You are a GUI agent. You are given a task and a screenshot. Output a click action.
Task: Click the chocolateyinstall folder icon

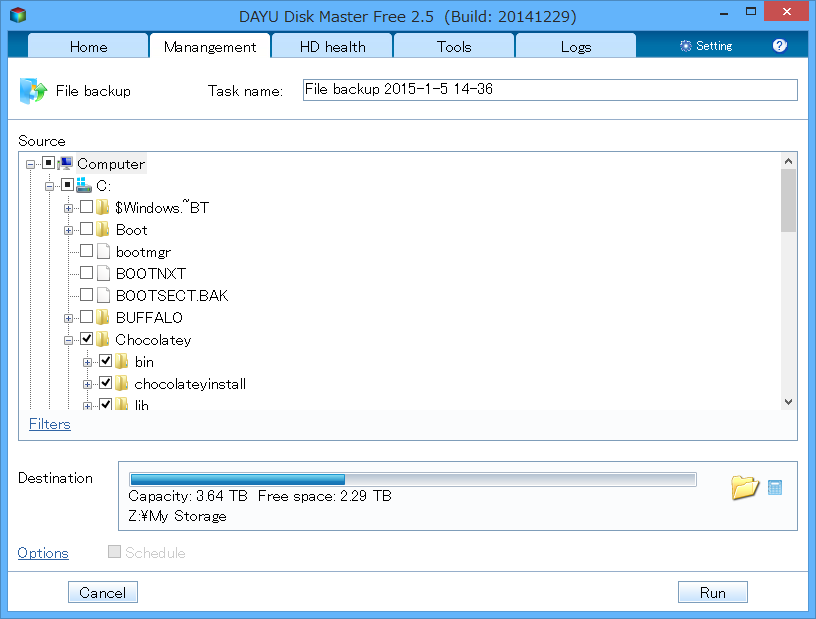pos(122,384)
